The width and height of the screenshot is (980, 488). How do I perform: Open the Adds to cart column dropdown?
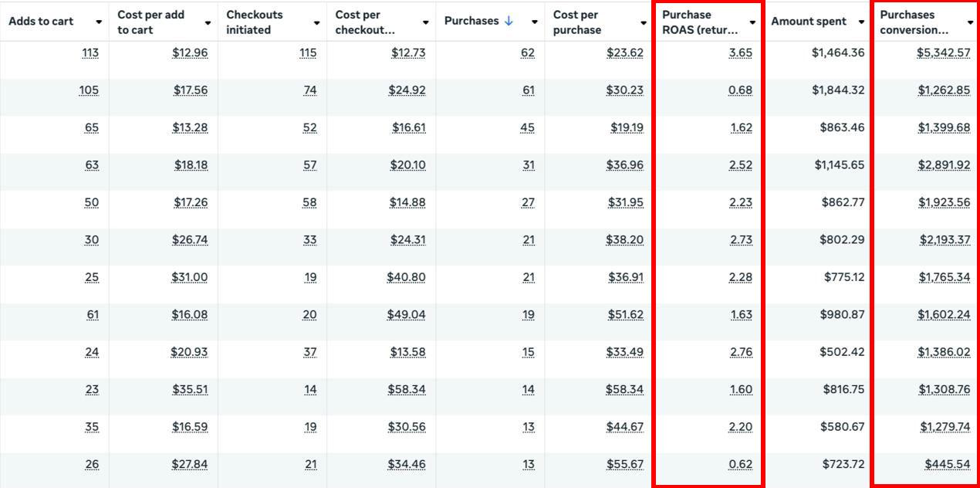click(x=99, y=22)
